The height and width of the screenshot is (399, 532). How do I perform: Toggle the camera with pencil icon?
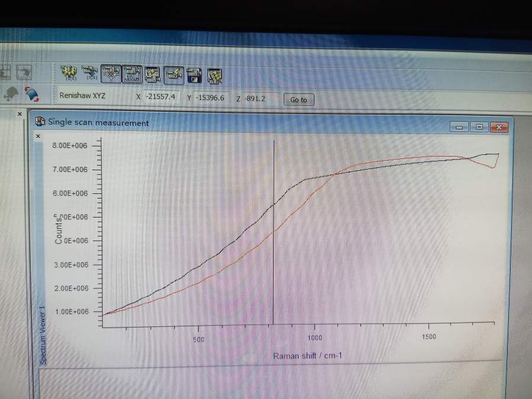(174, 75)
